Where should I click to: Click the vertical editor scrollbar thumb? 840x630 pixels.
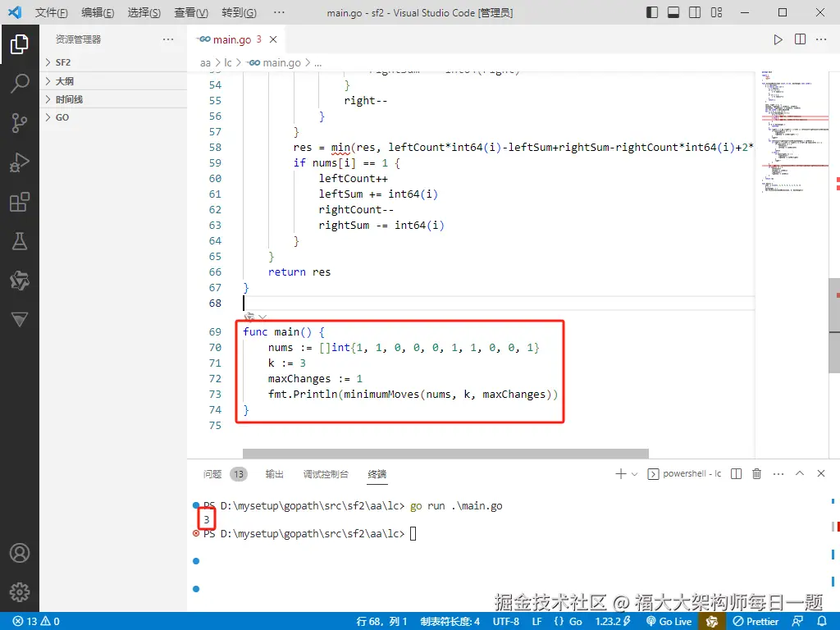click(834, 325)
